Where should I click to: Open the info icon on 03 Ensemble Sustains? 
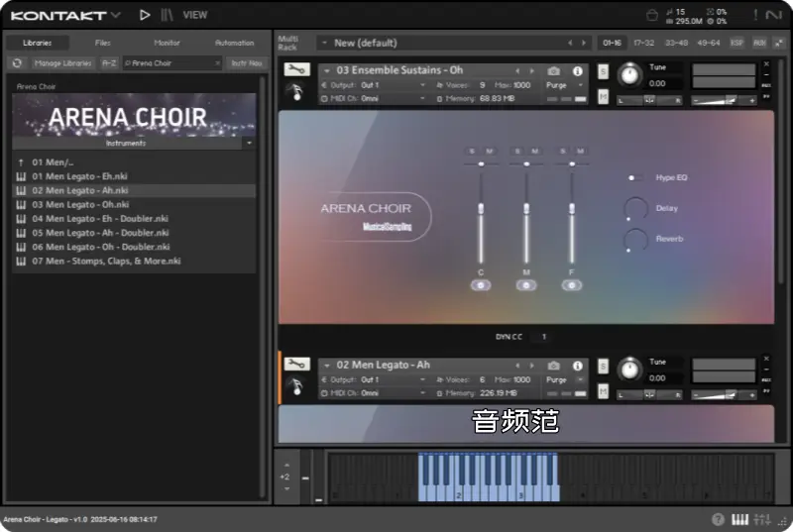coord(578,71)
